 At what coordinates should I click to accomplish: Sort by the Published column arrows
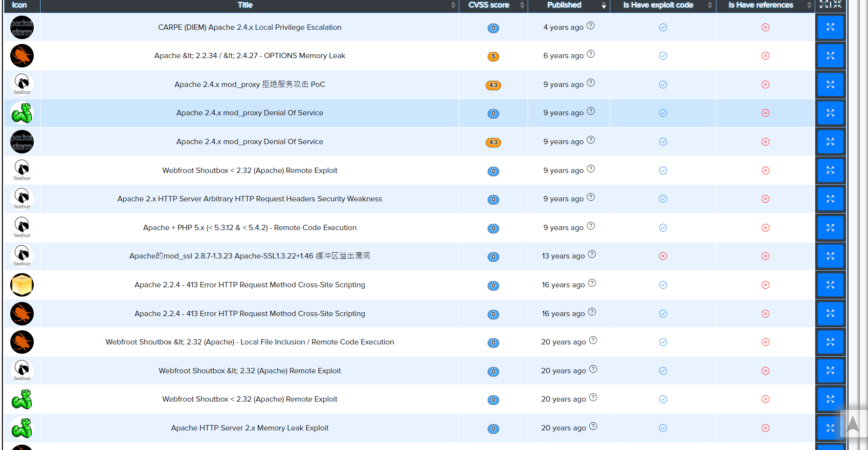coord(604,5)
